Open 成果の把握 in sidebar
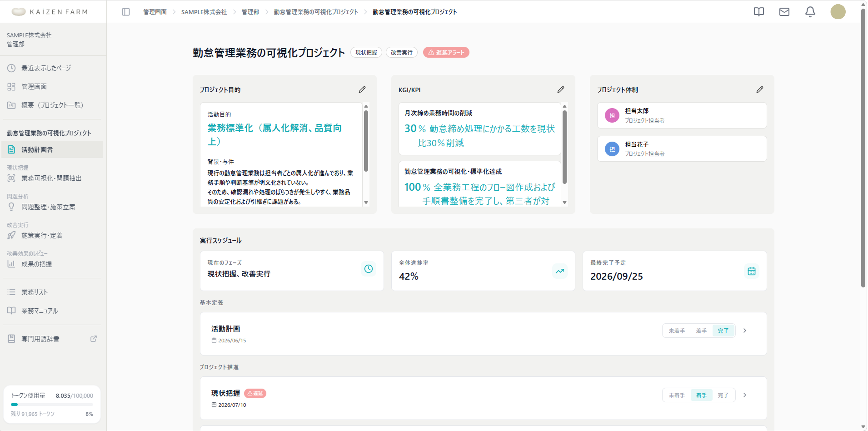The height and width of the screenshot is (431, 868). pos(52,264)
